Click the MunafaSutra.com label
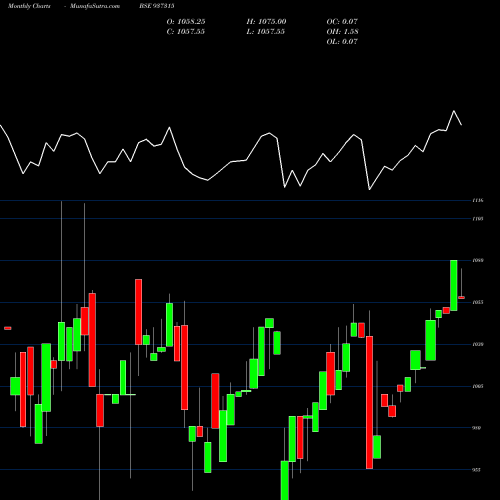 tap(95, 6)
